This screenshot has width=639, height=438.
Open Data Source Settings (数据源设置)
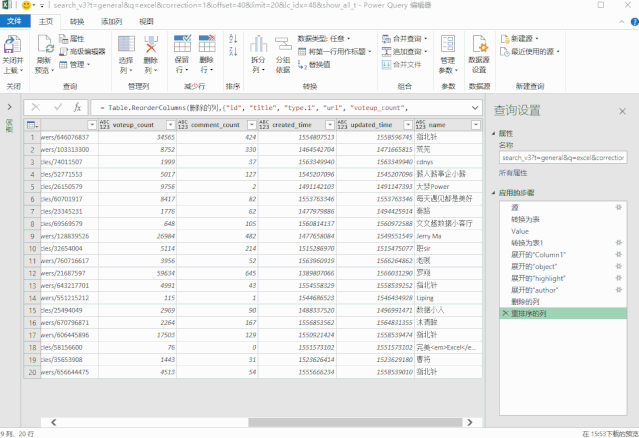tap(479, 44)
